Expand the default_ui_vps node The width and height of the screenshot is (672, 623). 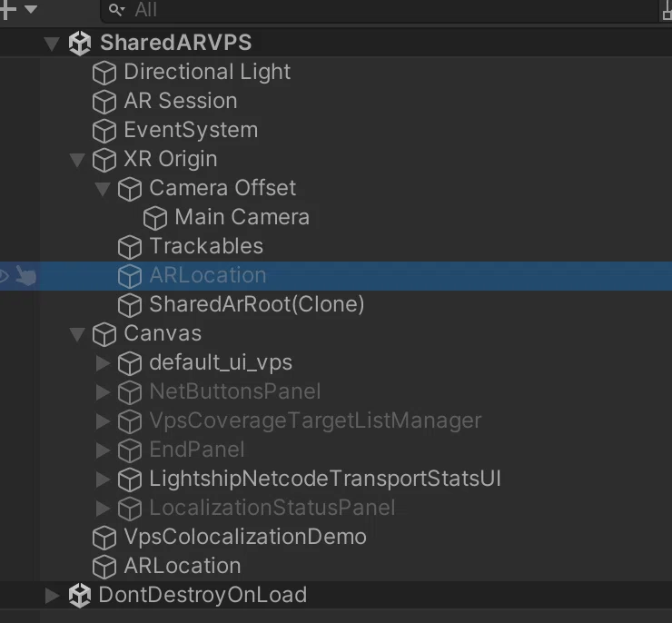[x=103, y=363]
